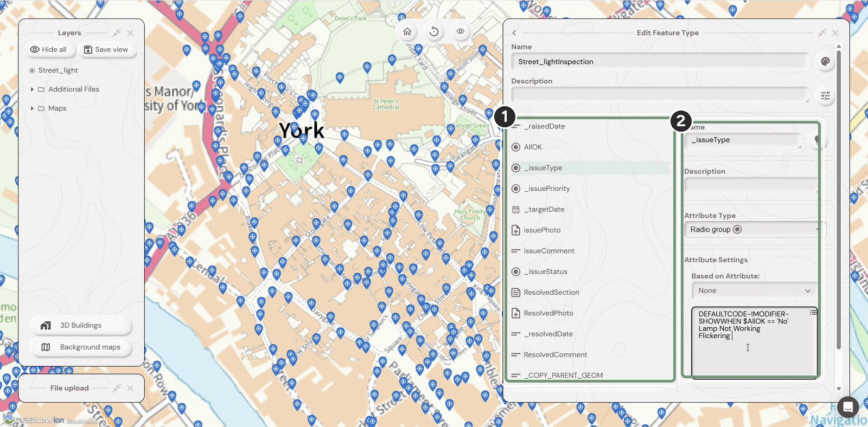Click the home view icon on map
Viewport: 868px width, 427px height.
point(407,31)
